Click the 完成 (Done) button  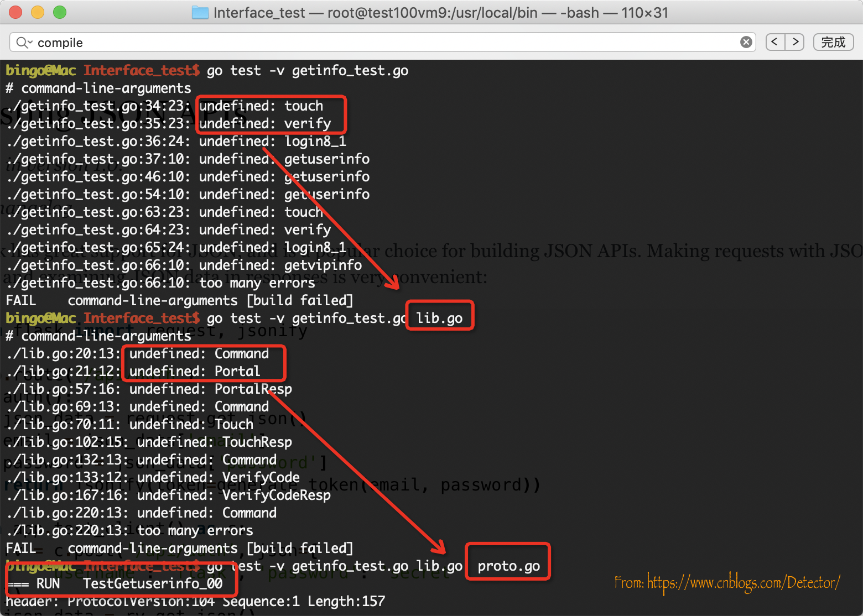833,42
